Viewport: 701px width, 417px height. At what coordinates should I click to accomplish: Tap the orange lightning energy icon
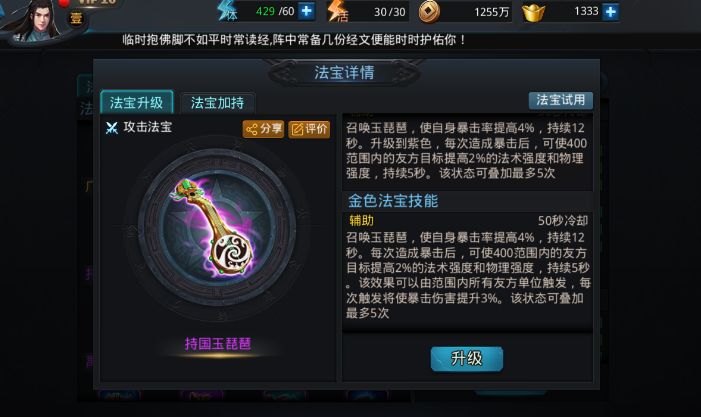point(338,11)
